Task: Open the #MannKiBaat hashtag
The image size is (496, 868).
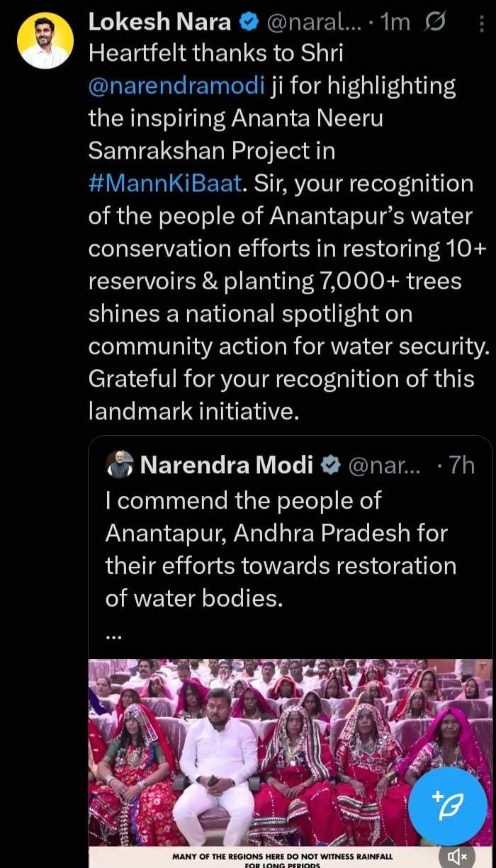Action: (166, 184)
